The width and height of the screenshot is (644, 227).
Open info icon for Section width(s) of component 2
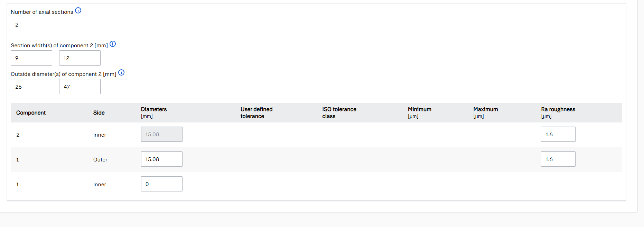(113, 44)
